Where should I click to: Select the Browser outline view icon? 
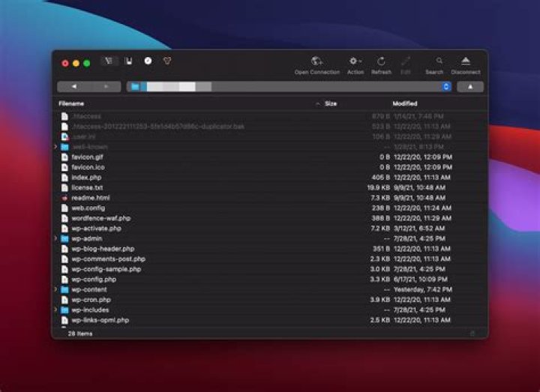(108, 61)
